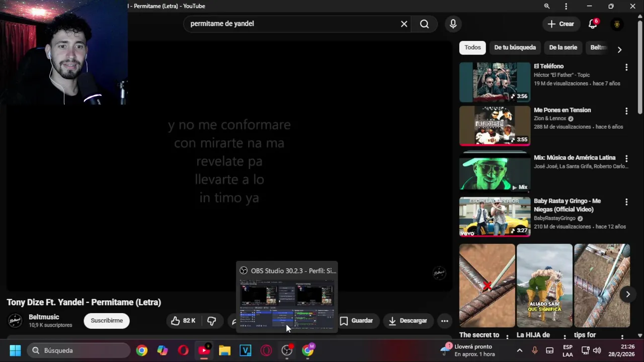Image resolution: width=644 pixels, height=362 pixels.
Task: Click the taskbar Búsqueda search box
Action: point(78,350)
